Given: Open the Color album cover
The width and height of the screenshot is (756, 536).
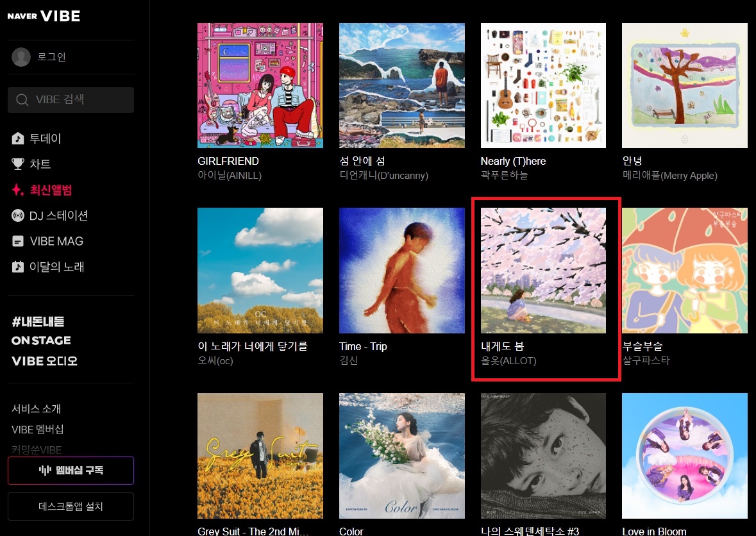Looking at the screenshot, I should click(402, 455).
